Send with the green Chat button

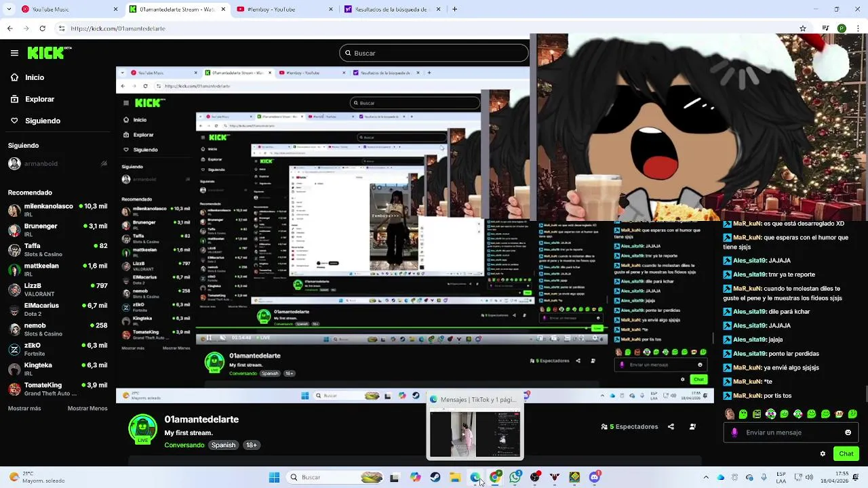click(x=846, y=453)
